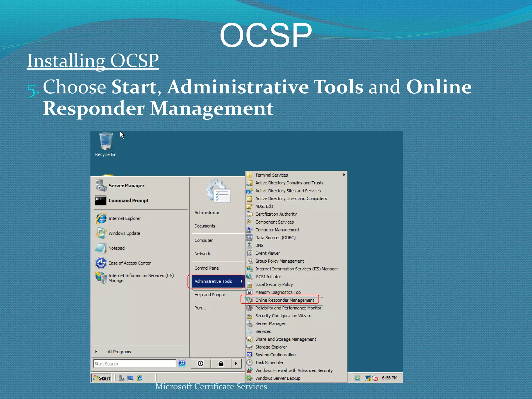
Task: Open Help and Support
Action: click(x=210, y=295)
